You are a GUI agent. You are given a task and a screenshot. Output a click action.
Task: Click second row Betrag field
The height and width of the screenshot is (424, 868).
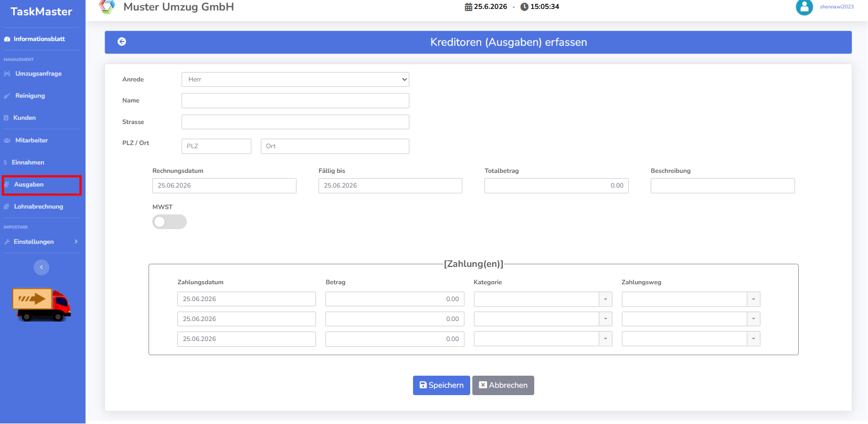pos(395,319)
